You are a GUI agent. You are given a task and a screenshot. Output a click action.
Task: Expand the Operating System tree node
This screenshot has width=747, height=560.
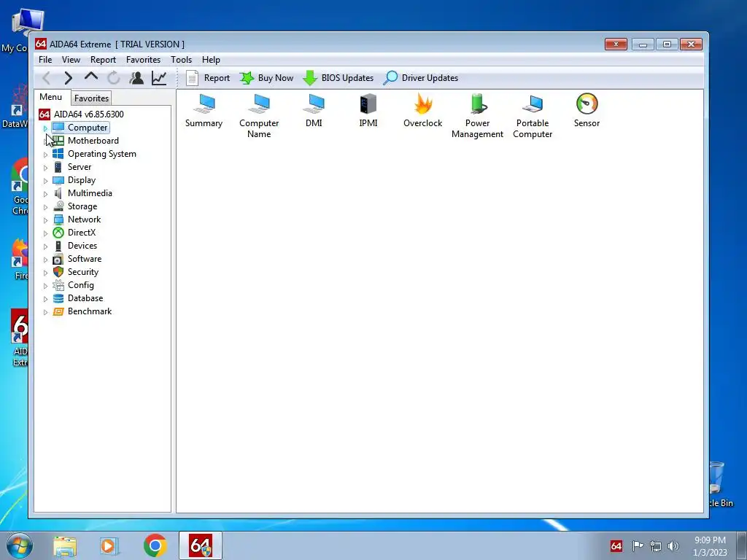point(45,155)
